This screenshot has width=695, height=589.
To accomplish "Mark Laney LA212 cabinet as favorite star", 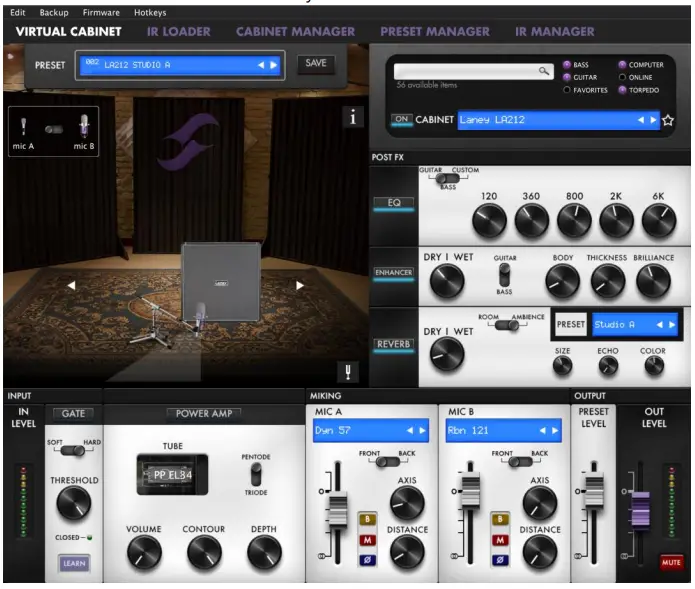I will [x=668, y=120].
